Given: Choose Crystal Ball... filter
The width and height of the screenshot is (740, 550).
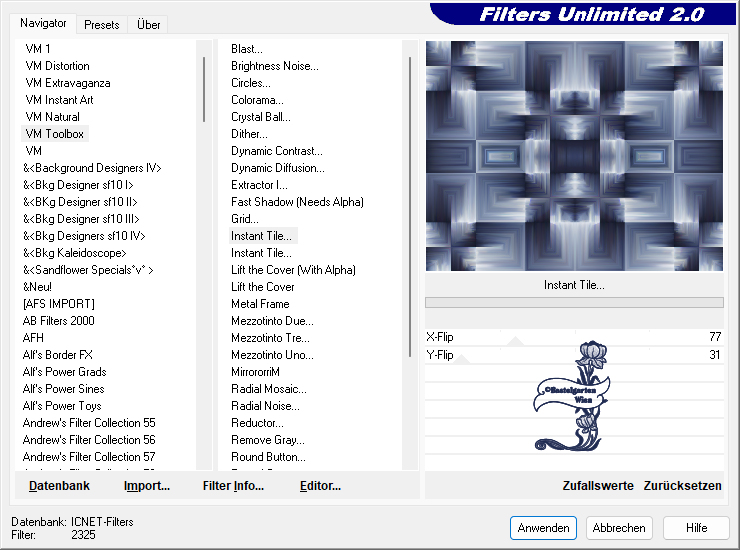Looking at the screenshot, I should pyautogui.click(x=261, y=117).
